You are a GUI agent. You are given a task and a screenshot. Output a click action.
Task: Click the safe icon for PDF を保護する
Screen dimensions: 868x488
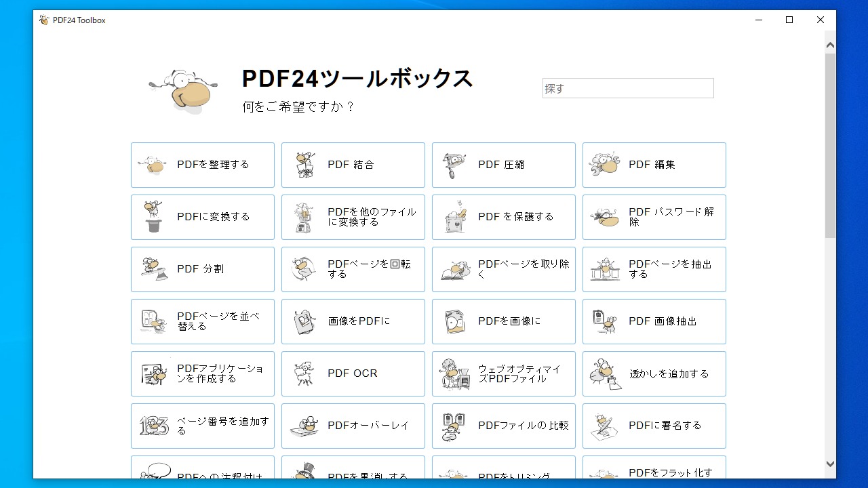coord(455,217)
